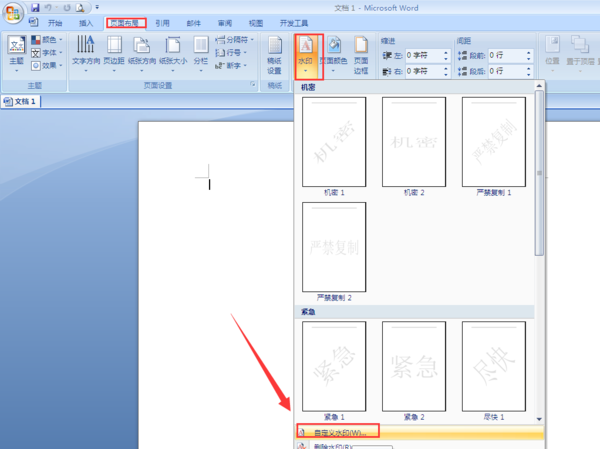Expand customize quick access toolbar arrow
Image resolution: width=600 pixels, height=449 pixels.
point(97,7)
